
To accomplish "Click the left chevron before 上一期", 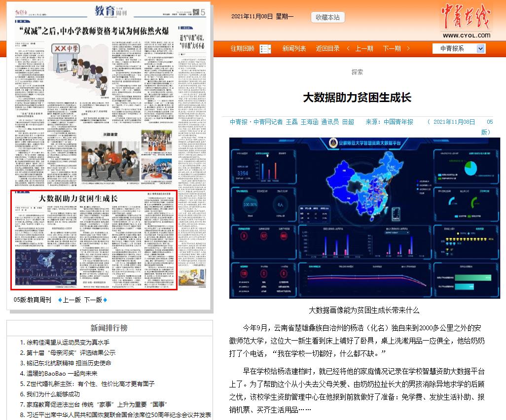I will tap(348, 48).
